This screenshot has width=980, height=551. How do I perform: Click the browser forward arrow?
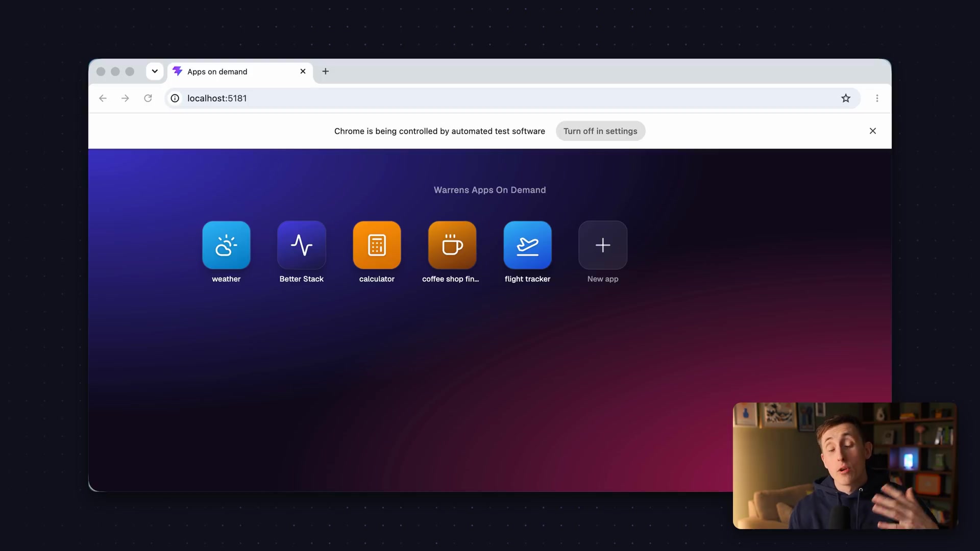click(x=125, y=98)
